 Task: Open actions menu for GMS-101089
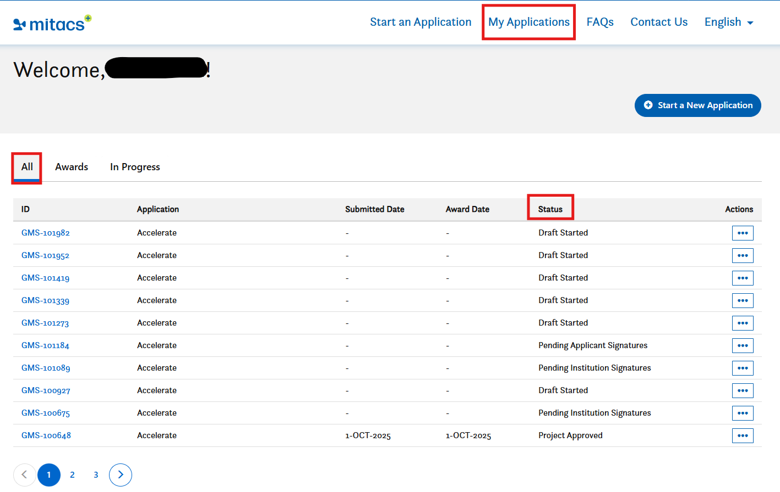click(x=742, y=368)
